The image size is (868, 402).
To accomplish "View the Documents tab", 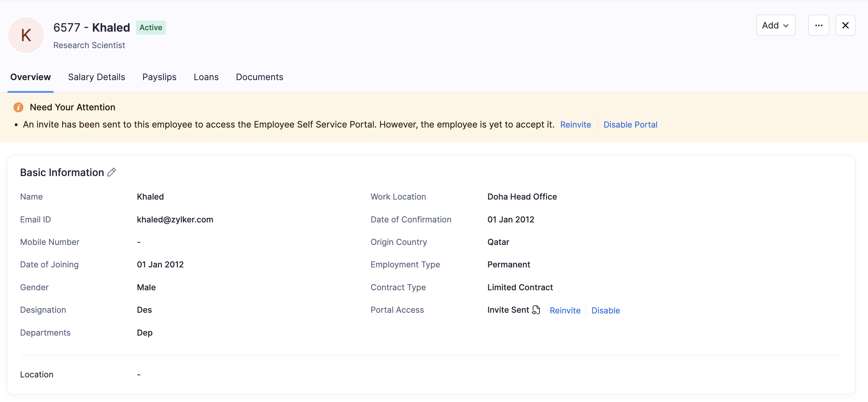I will 259,77.
